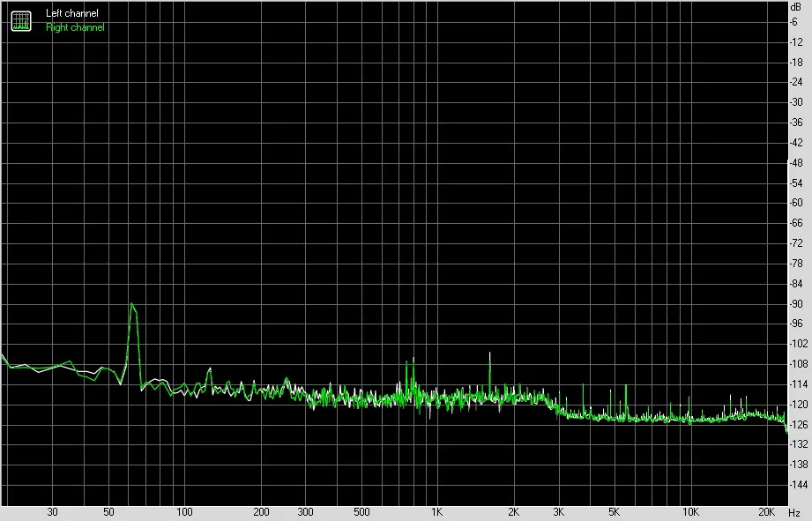812x521 pixels.
Task: Click the -144 dB axis value
Action: [x=798, y=484]
